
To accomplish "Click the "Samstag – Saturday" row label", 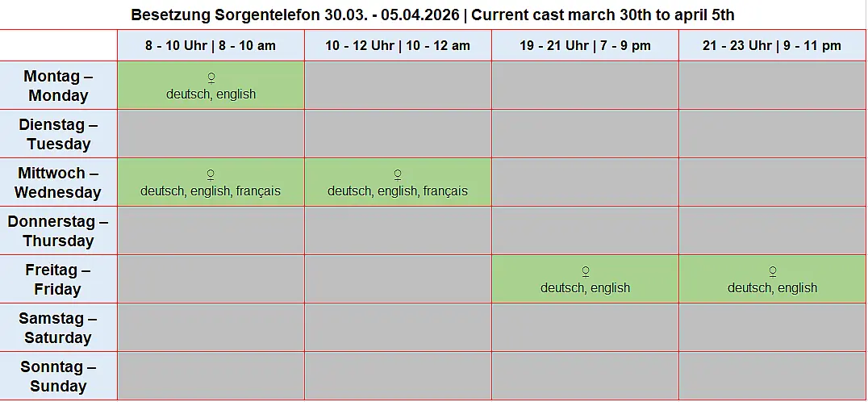I will tap(58, 328).
